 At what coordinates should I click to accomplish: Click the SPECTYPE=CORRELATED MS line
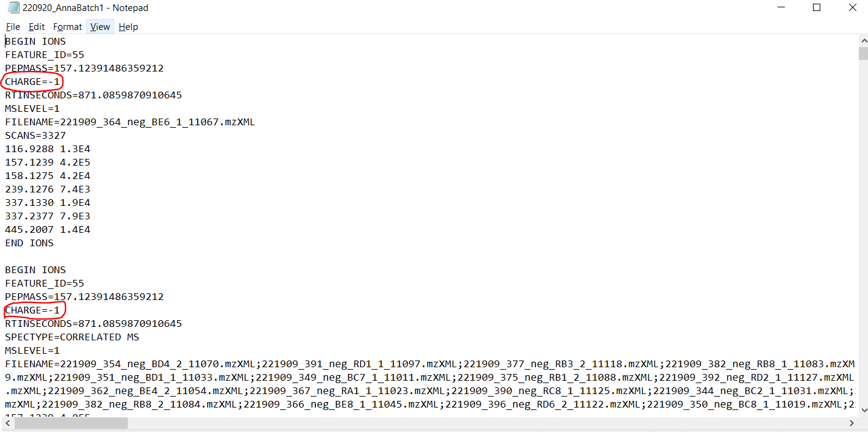click(x=72, y=337)
